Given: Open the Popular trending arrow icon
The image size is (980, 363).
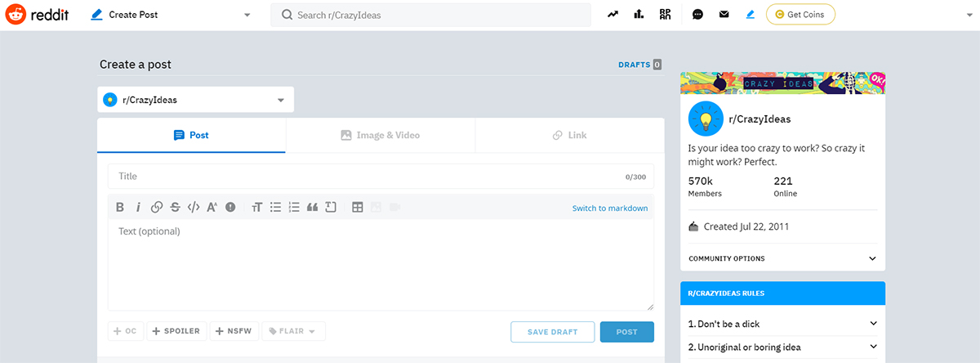Looking at the screenshot, I should tap(614, 15).
